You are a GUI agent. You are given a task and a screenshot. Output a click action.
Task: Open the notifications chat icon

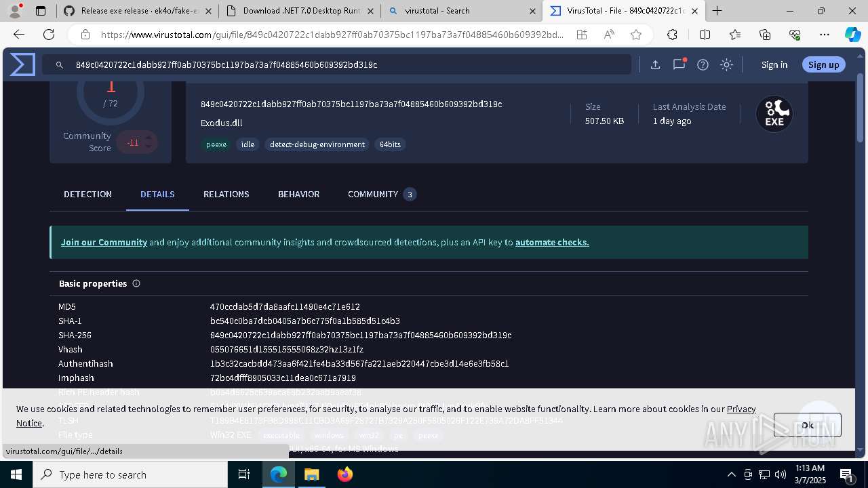click(x=679, y=64)
